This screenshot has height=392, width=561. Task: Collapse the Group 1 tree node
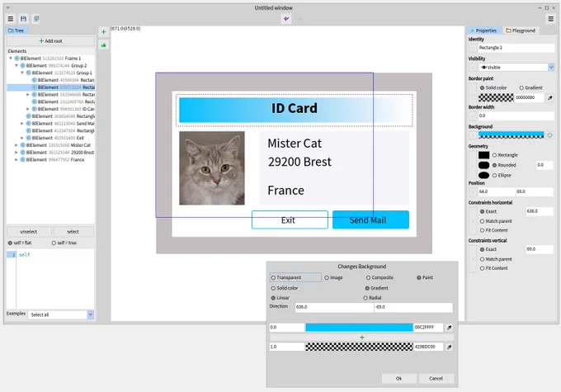tap(22, 73)
